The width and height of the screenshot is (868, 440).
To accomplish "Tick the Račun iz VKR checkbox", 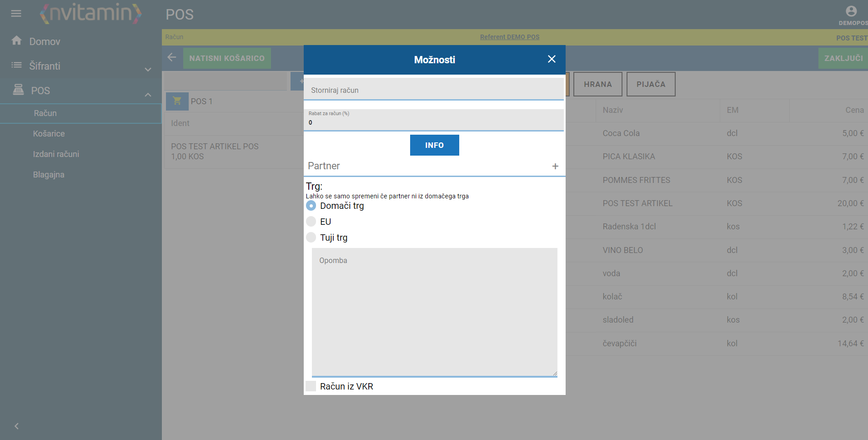I will 311,386.
